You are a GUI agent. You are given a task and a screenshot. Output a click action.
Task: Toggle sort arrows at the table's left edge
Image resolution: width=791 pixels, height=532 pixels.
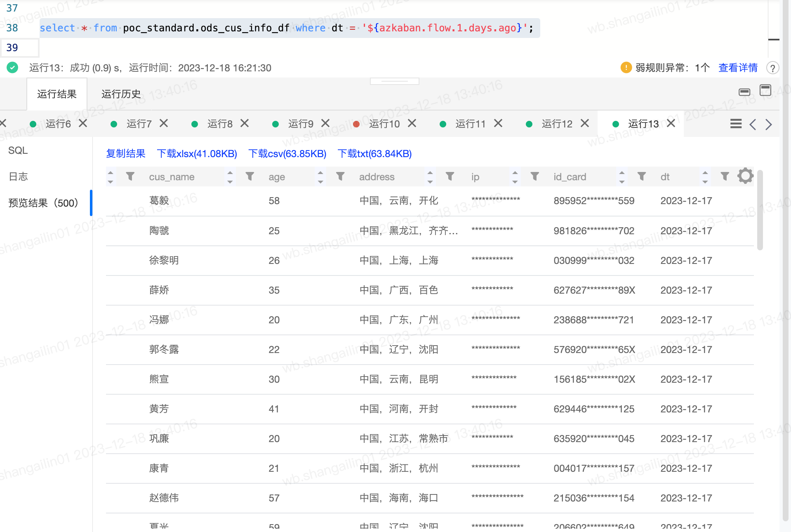click(111, 177)
